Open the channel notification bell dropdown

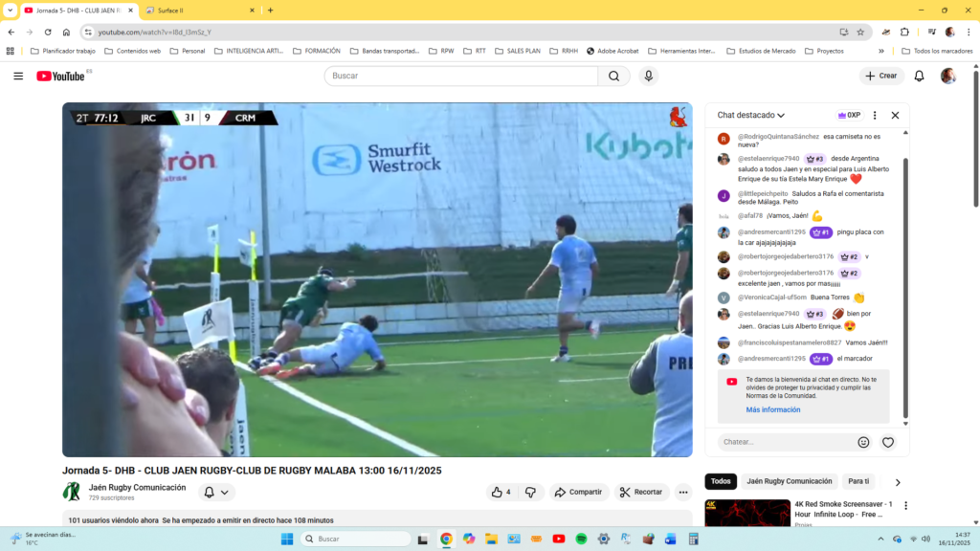pyautogui.click(x=216, y=492)
